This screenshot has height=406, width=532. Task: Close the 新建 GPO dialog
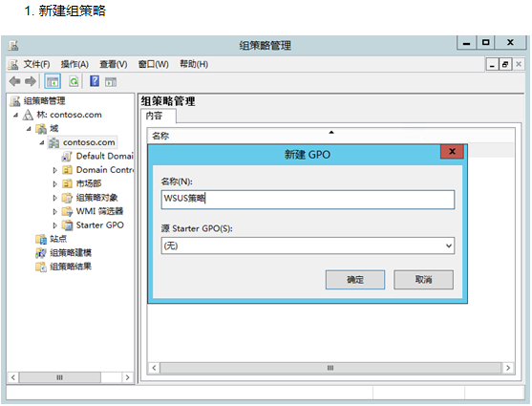(x=452, y=151)
